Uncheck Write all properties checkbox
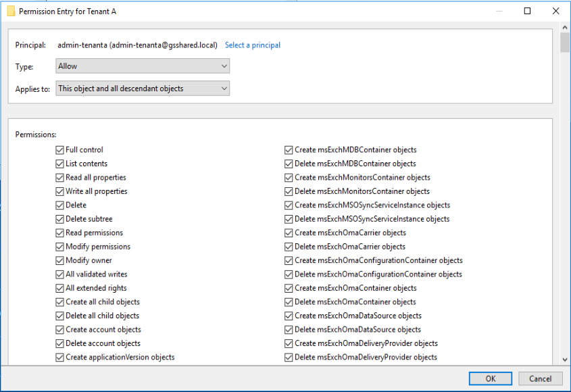The width and height of the screenshot is (571, 392). click(60, 191)
